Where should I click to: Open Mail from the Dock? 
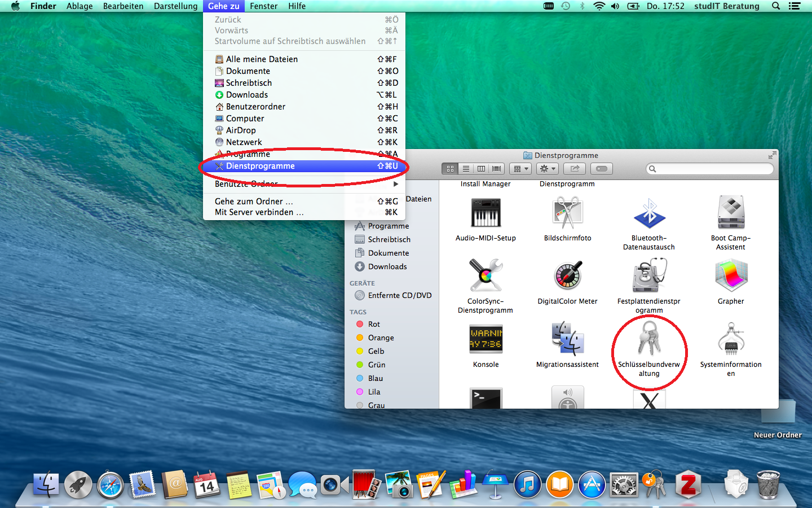(x=142, y=484)
